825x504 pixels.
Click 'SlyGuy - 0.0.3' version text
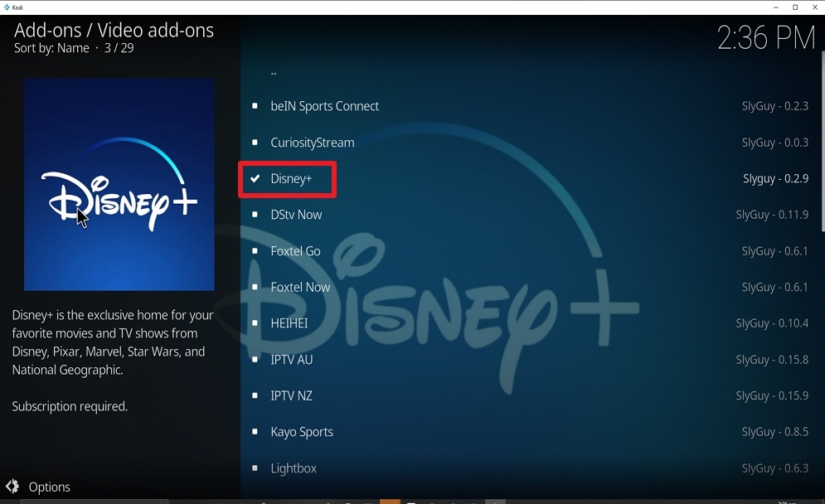point(775,142)
